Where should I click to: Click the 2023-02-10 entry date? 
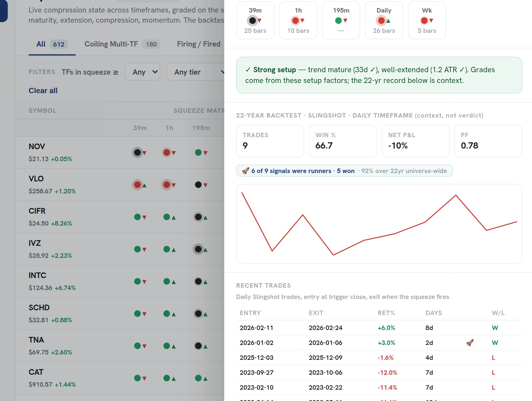[256, 387]
